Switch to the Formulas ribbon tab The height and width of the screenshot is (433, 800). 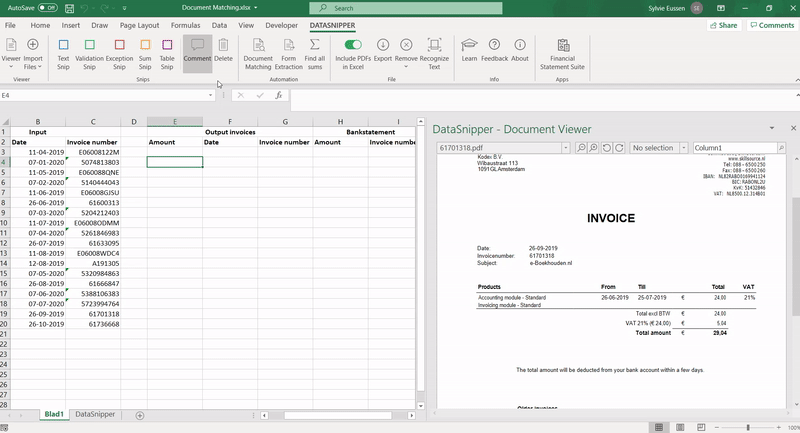[x=185, y=25]
